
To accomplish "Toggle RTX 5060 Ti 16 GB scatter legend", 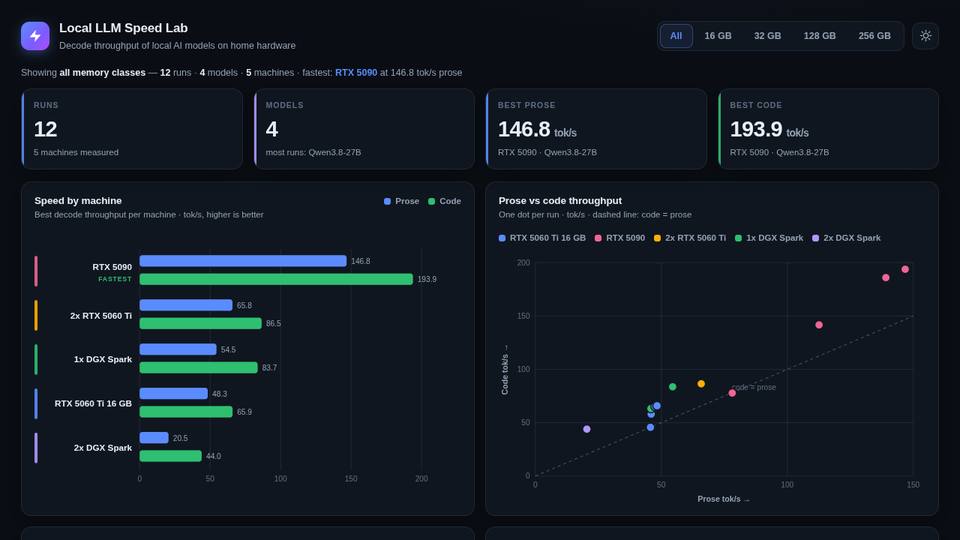I will coord(542,238).
